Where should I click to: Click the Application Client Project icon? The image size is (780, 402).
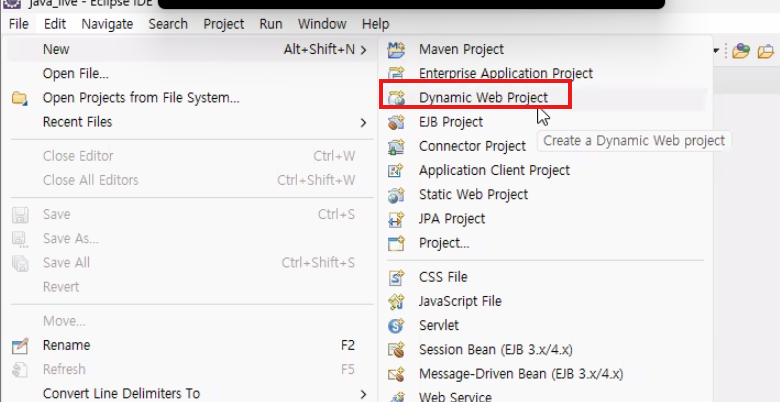396,171
